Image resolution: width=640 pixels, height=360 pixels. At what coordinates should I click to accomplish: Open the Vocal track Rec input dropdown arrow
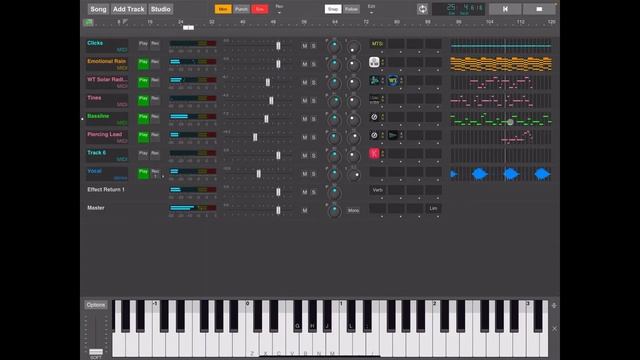(163, 177)
